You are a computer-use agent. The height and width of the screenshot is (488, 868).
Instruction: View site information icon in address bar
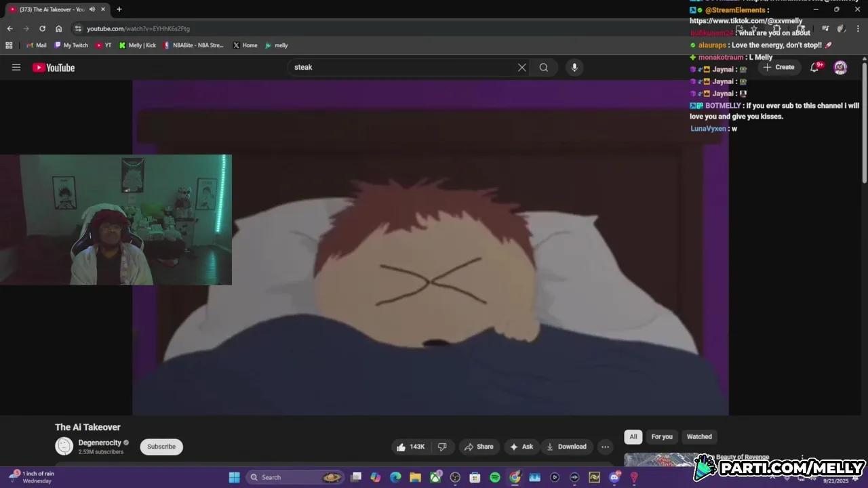tap(78, 28)
